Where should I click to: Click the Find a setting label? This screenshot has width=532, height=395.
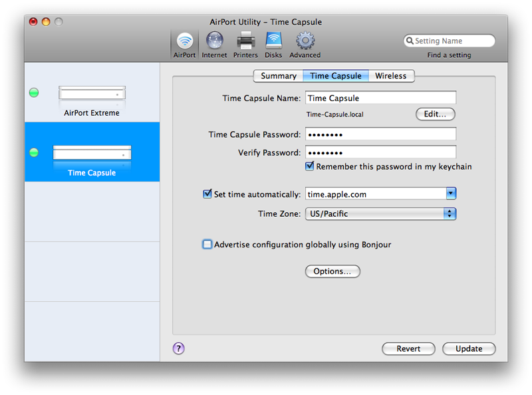click(449, 55)
